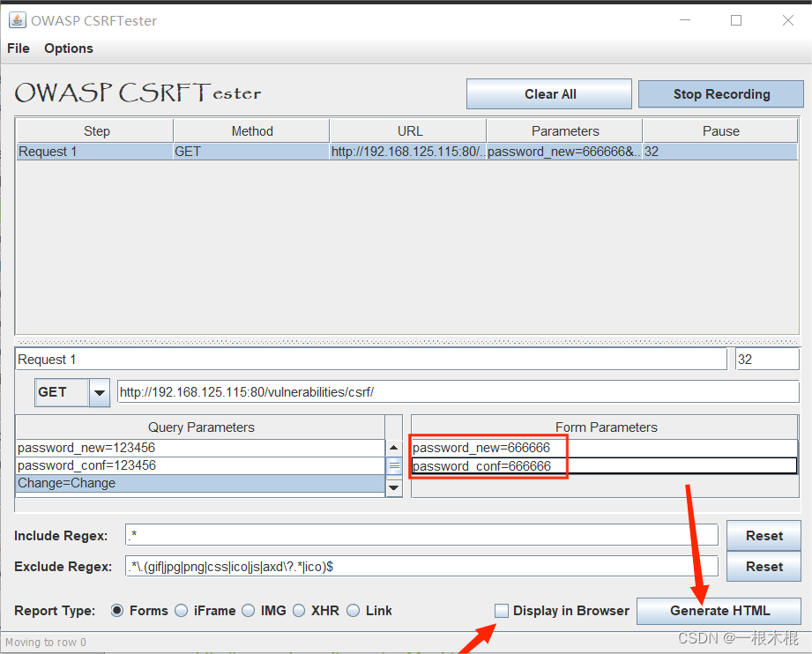Select the iFrame report type
The image size is (812, 654).
(x=182, y=611)
